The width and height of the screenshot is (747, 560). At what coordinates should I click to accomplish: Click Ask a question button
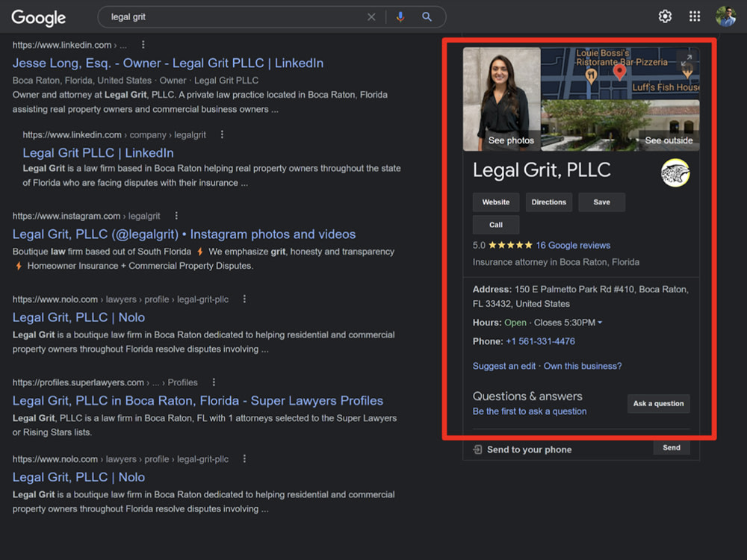coord(658,404)
